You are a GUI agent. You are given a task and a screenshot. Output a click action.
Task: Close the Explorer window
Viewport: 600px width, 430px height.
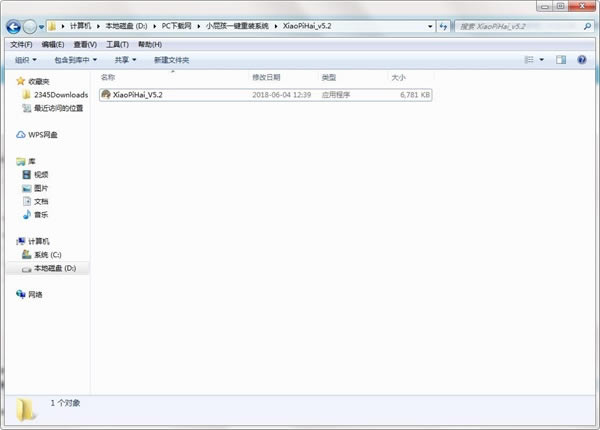[582, 6]
